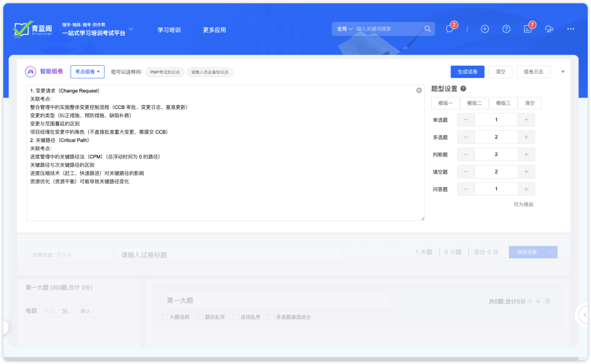Screen dimensions: 591x364
Task: Open the document icon showing 7 notifications
Action: point(527,28)
